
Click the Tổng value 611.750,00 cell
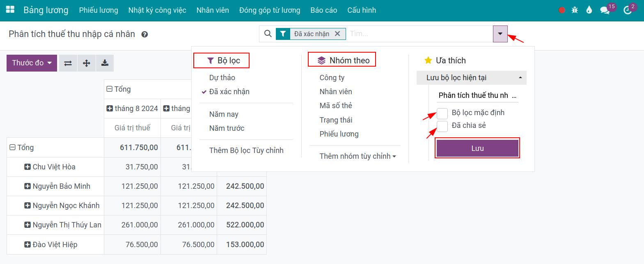coord(132,148)
